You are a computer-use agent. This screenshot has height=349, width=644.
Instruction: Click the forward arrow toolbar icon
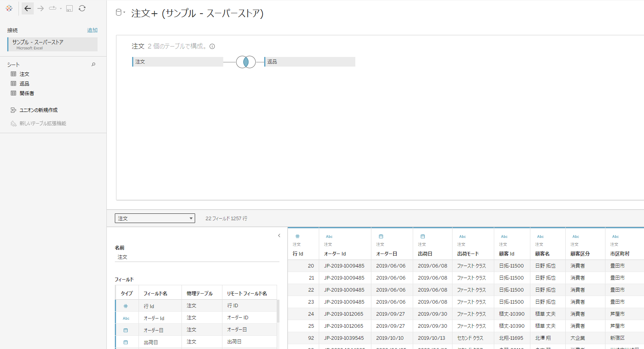click(41, 8)
